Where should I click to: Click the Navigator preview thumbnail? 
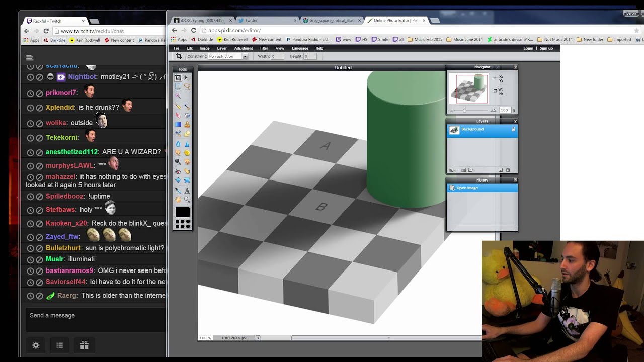pyautogui.click(x=468, y=88)
